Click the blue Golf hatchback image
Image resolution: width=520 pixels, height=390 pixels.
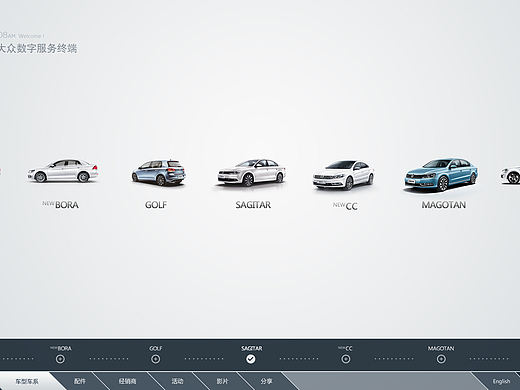coord(158,173)
